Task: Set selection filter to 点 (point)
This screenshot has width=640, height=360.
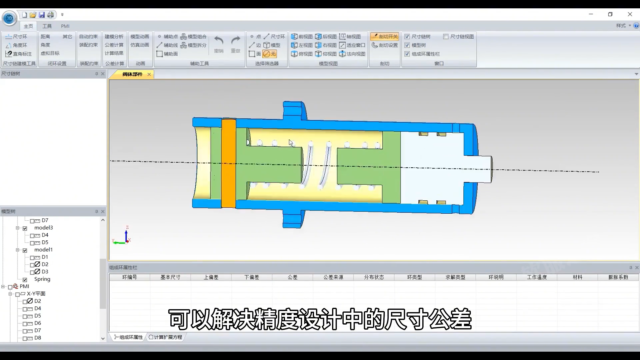Action: 255,36
